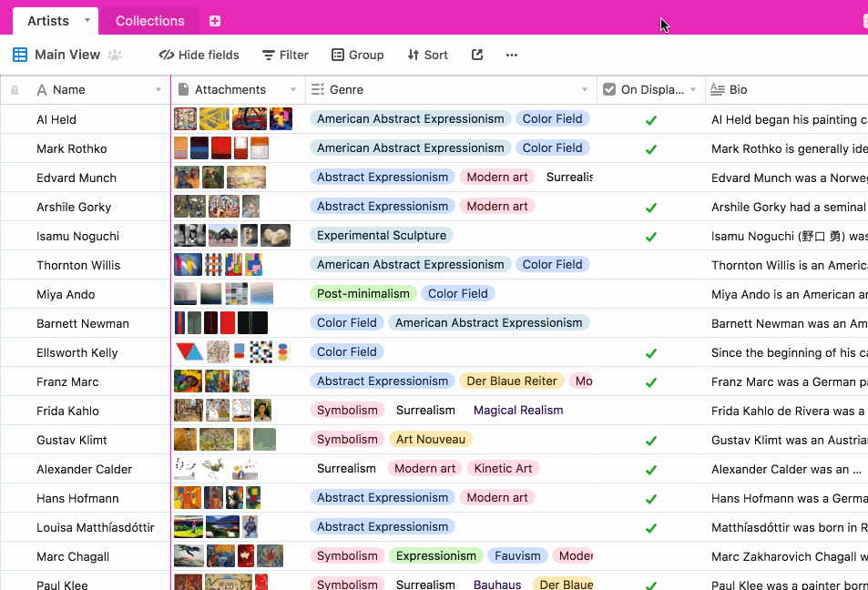Viewport: 868px width, 590px height.
Task: Check On Display for Frida Kahlo
Action: click(x=651, y=411)
